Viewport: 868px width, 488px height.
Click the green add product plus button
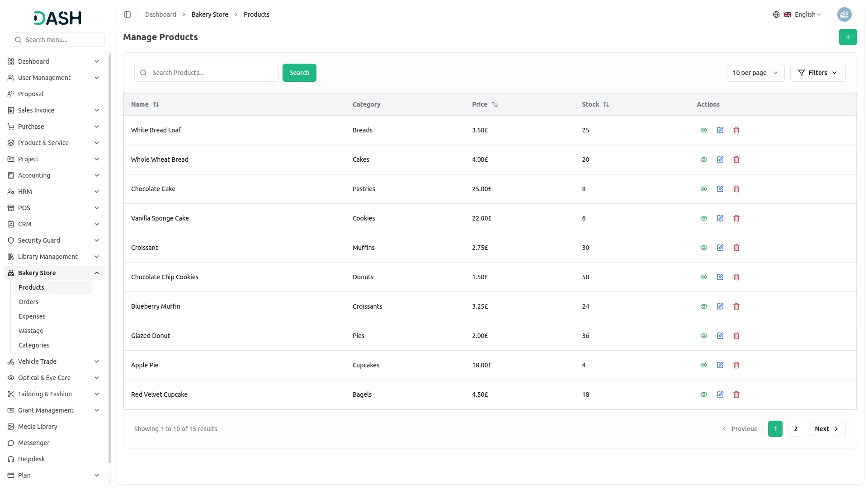[x=848, y=37]
